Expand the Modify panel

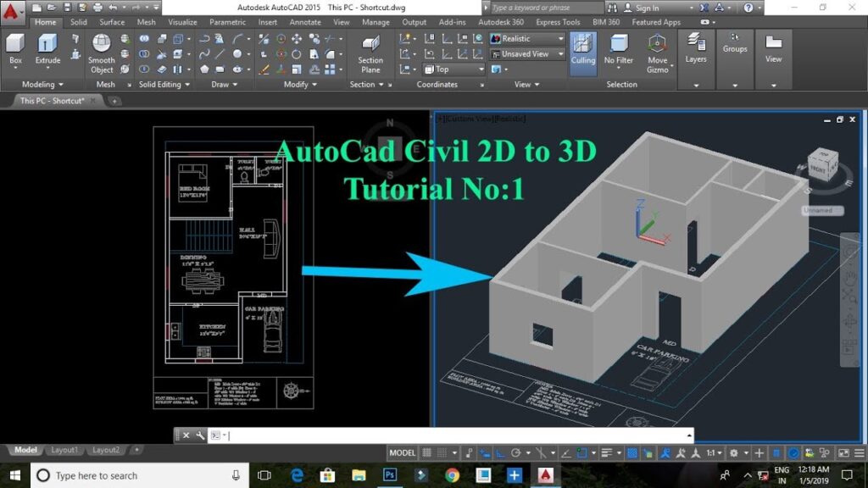pyautogui.click(x=299, y=85)
